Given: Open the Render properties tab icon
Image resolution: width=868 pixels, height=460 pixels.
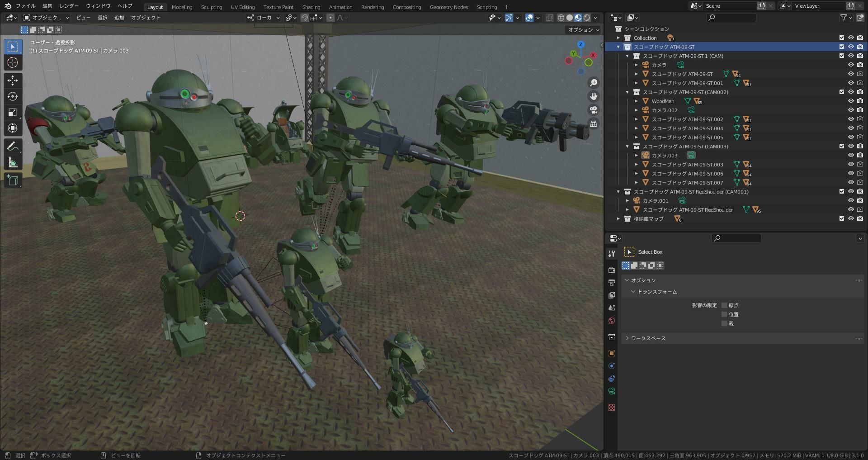Looking at the screenshot, I should click(612, 270).
